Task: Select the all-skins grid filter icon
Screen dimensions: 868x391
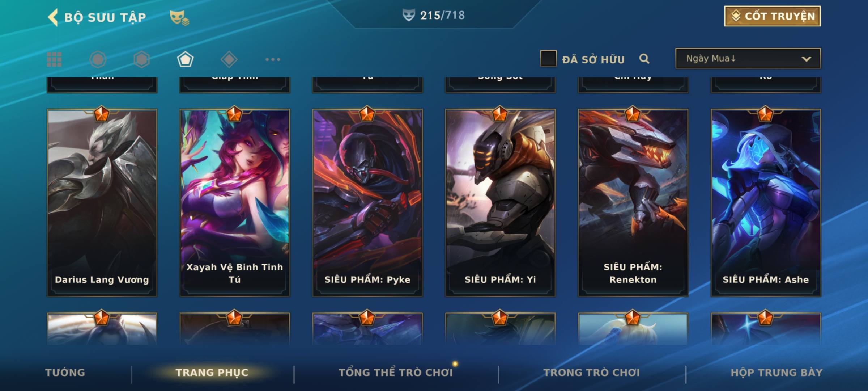Action: click(54, 59)
